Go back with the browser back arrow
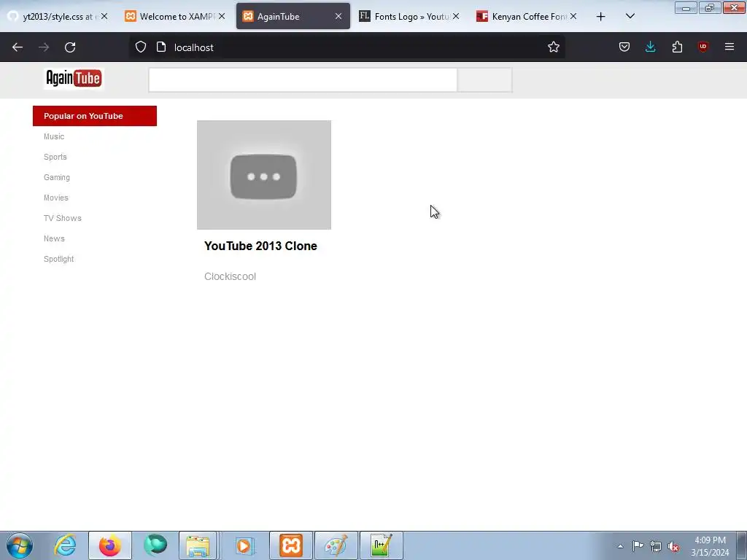 18,47
